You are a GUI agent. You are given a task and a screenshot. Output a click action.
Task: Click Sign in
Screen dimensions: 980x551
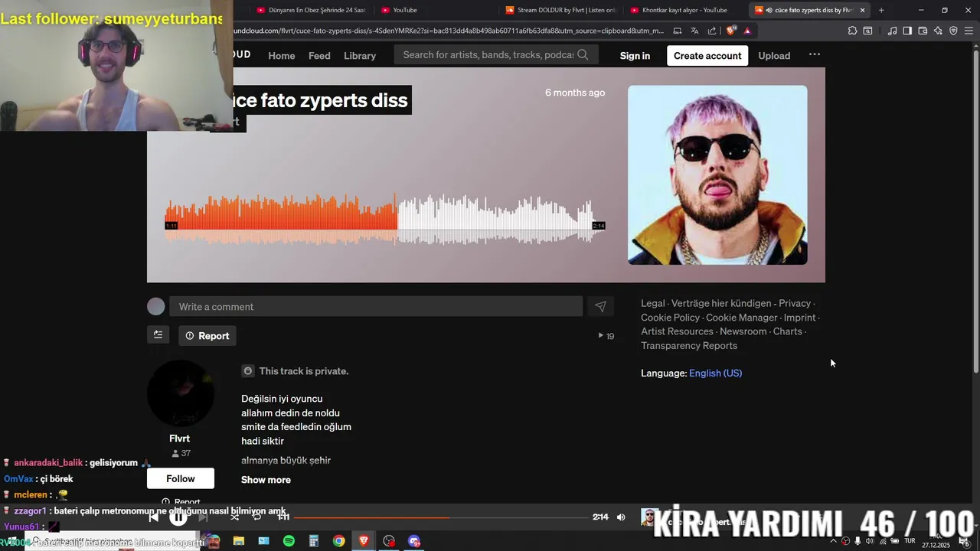click(x=635, y=55)
